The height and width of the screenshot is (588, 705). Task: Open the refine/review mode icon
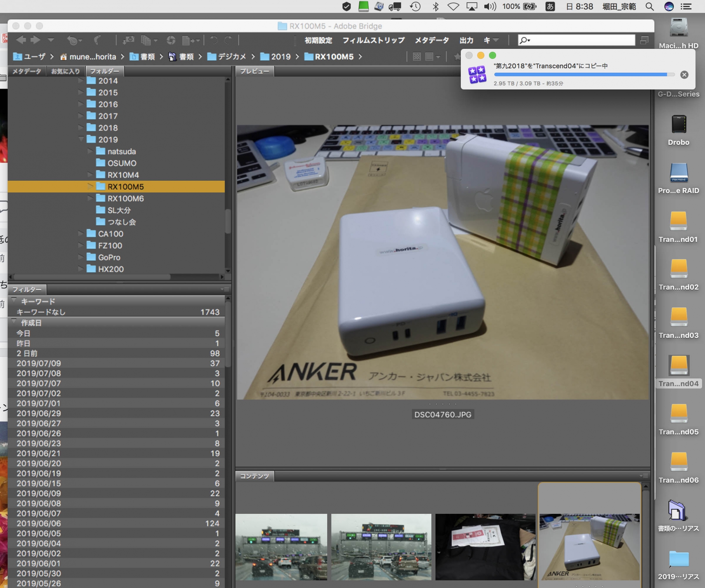click(149, 40)
